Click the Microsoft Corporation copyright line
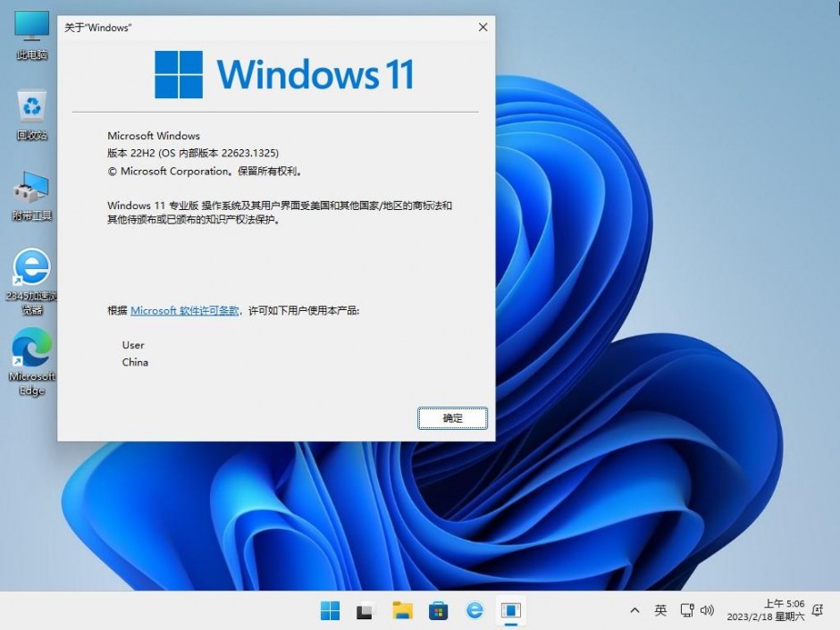 click(x=205, y=172)
